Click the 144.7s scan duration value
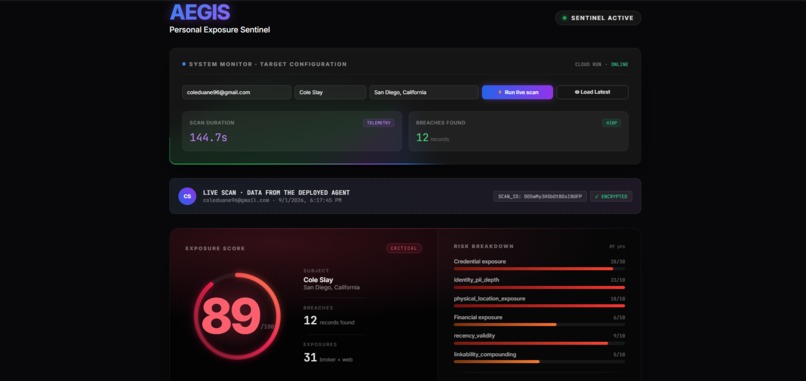This screenshot has width=806, height=381. [208, 137]
